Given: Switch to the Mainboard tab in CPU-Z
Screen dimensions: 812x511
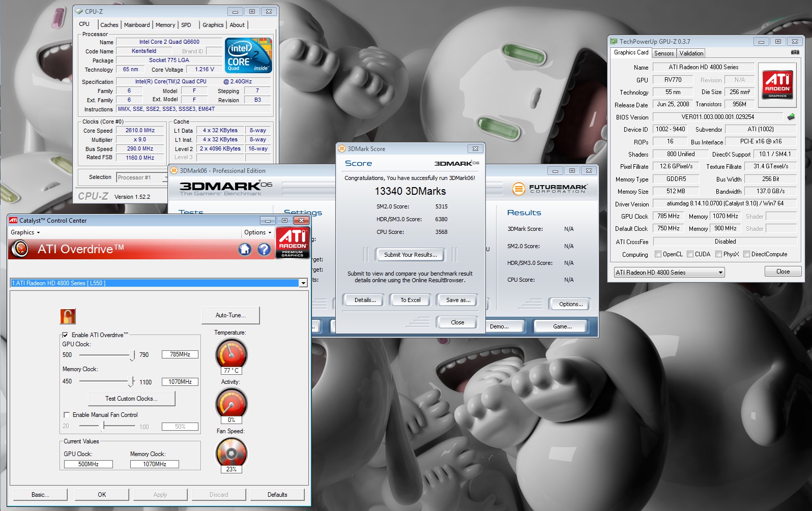Looking at the screenshot, I should [137, 25].
